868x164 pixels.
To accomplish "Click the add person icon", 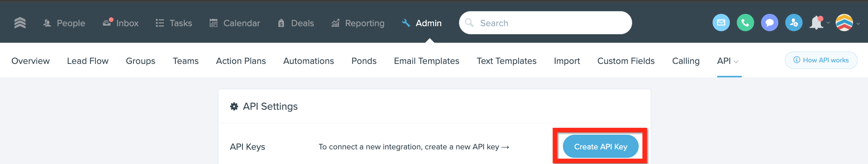I will pyautogui.click(x=794, y=23).
